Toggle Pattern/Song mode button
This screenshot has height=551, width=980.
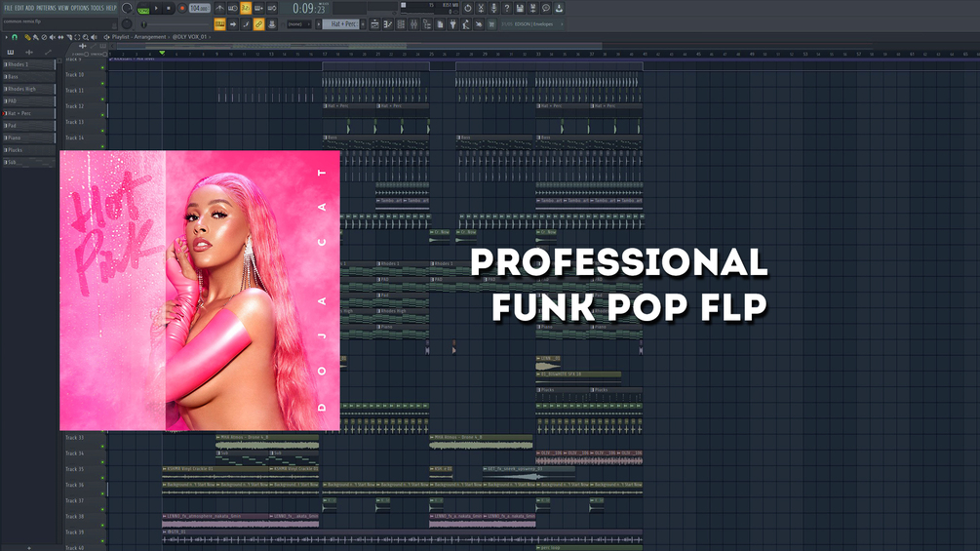[143, 9]
